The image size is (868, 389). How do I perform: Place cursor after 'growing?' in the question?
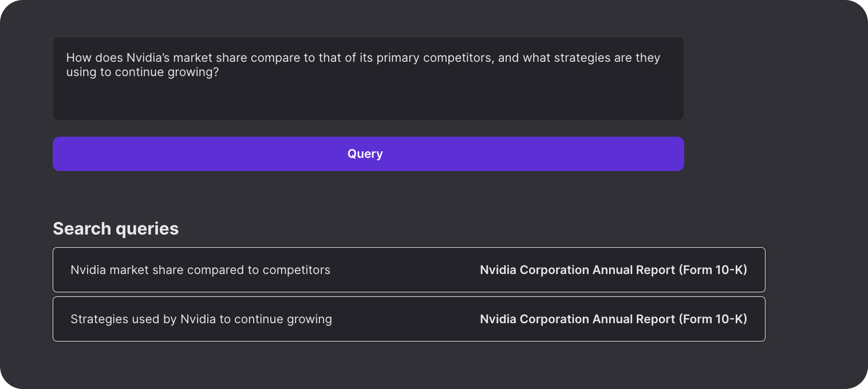(x=220, y=73)
